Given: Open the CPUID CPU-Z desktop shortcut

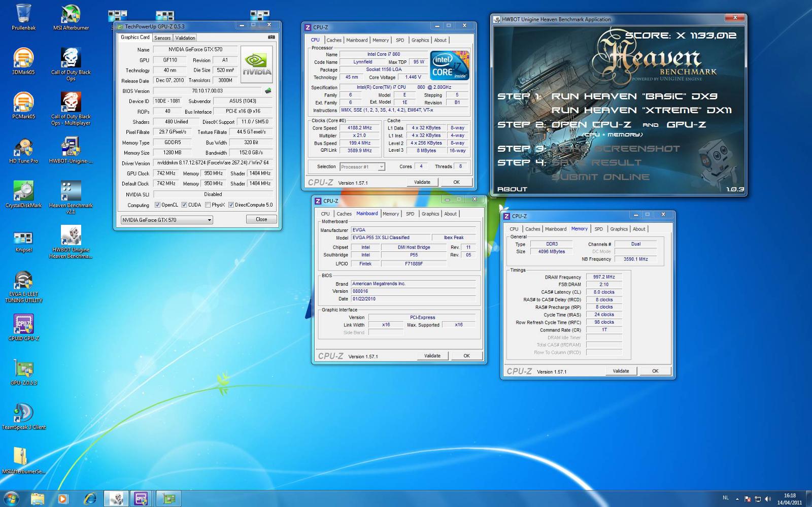Looking at the screenshot, I should (x=23, y=327).
